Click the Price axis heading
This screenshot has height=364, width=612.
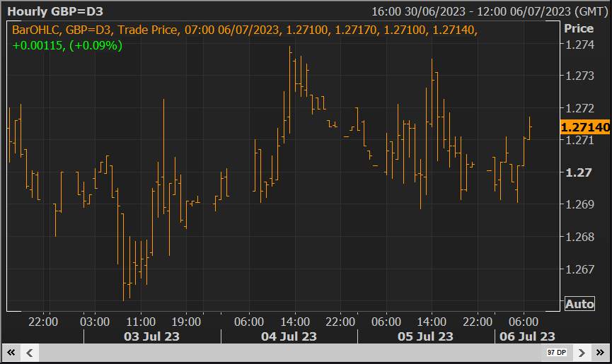coord(579,28)
